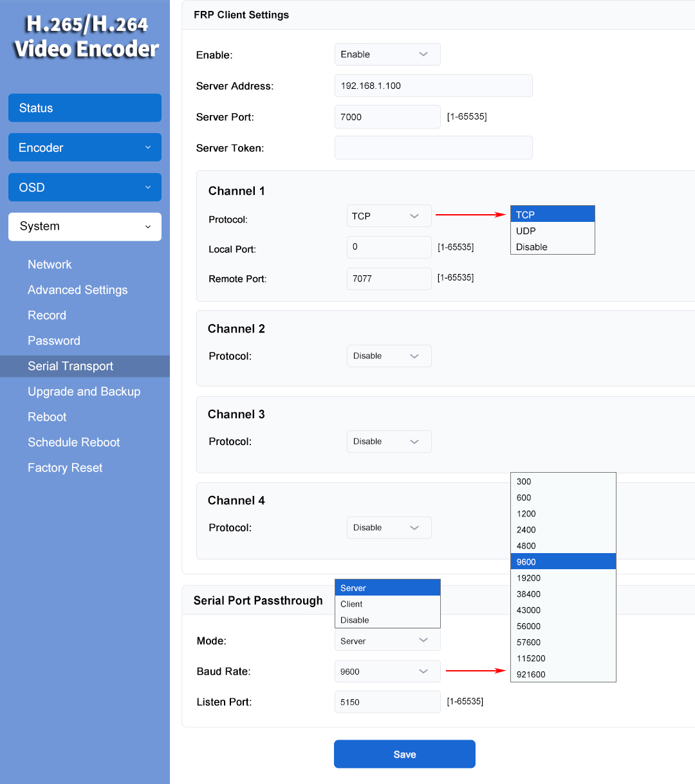Choose Disable in the protocol list

pos(553,246)
